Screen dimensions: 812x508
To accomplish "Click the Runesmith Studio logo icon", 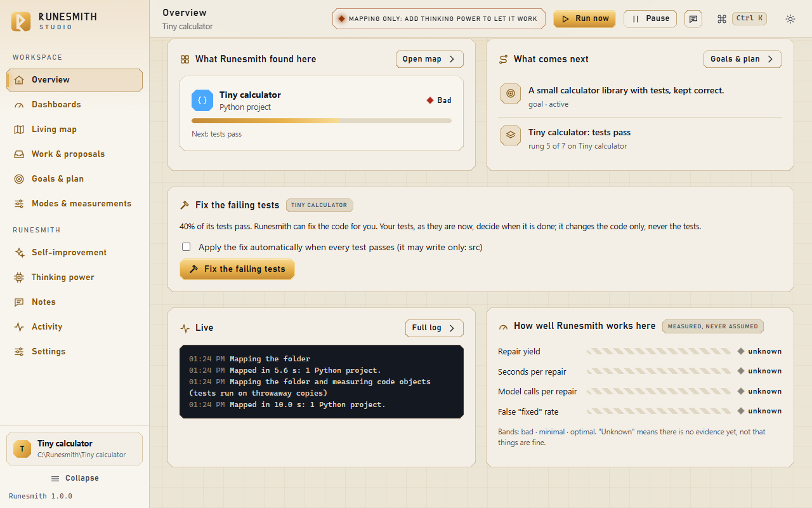I will tap(21, 21).
